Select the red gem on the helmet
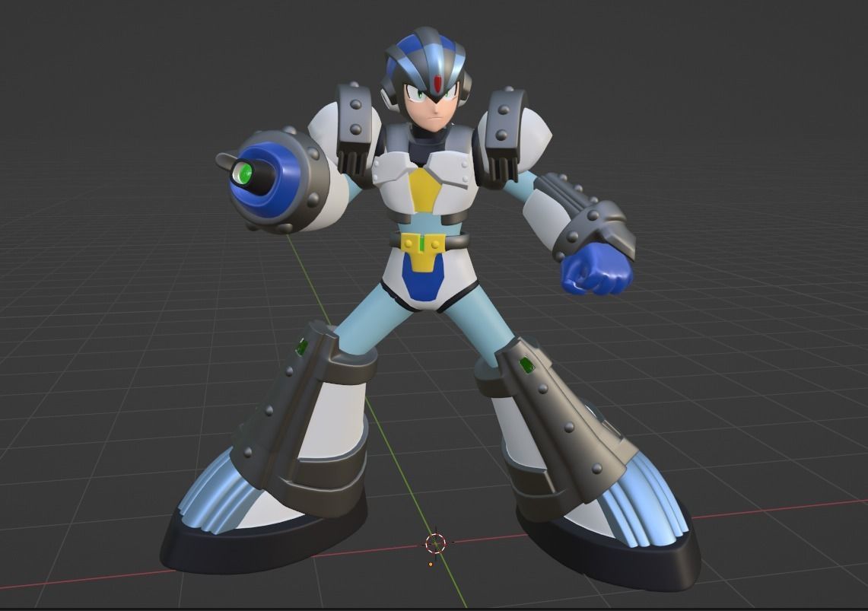Image resolution: width=868 pixels, height=611 pixels. coord(438,84)
